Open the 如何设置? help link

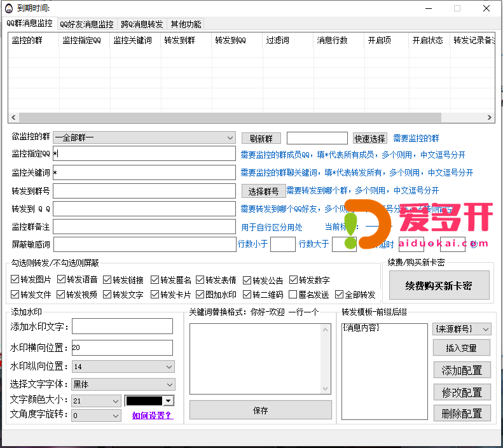(153, 416)
